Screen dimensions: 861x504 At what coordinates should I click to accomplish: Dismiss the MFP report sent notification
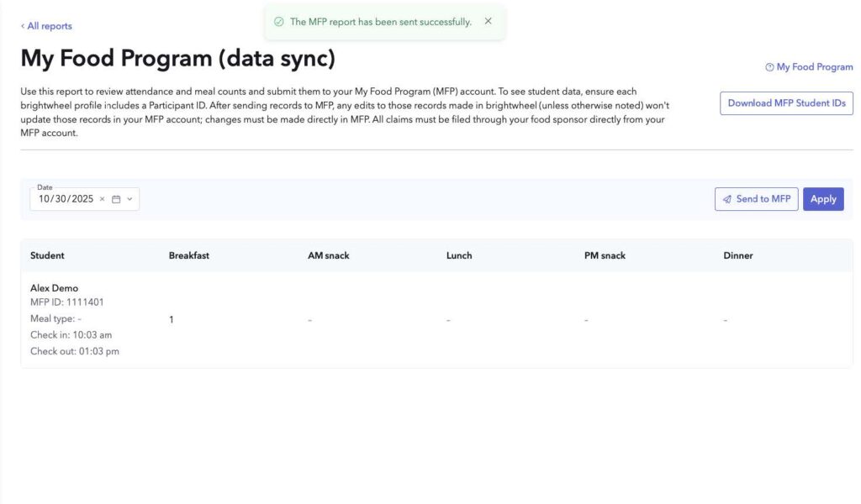489,22
